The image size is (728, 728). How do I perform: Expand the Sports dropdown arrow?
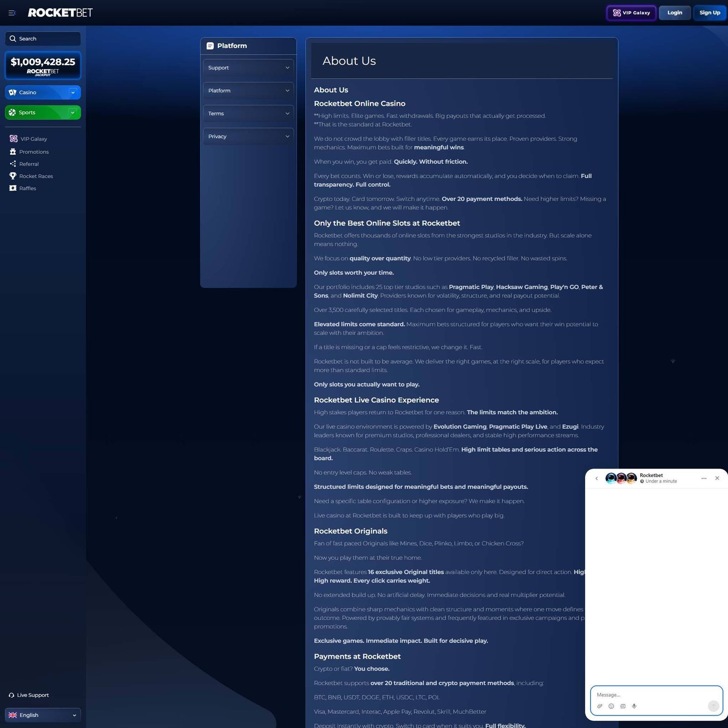pyautogui.click(x=73, y=112)
